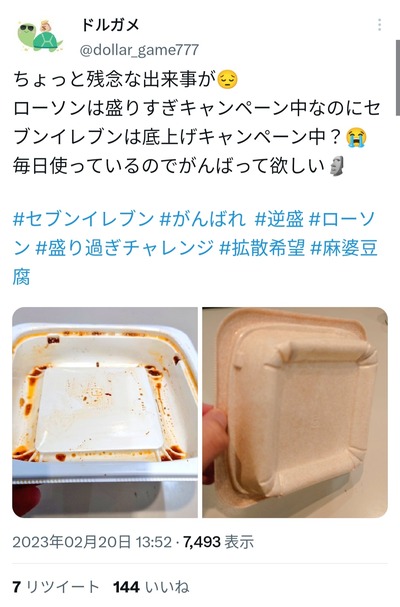The height and width of the screenshot is (607, 400).
Task: Open hashtag #がんばれ
Action: (203, 219)
